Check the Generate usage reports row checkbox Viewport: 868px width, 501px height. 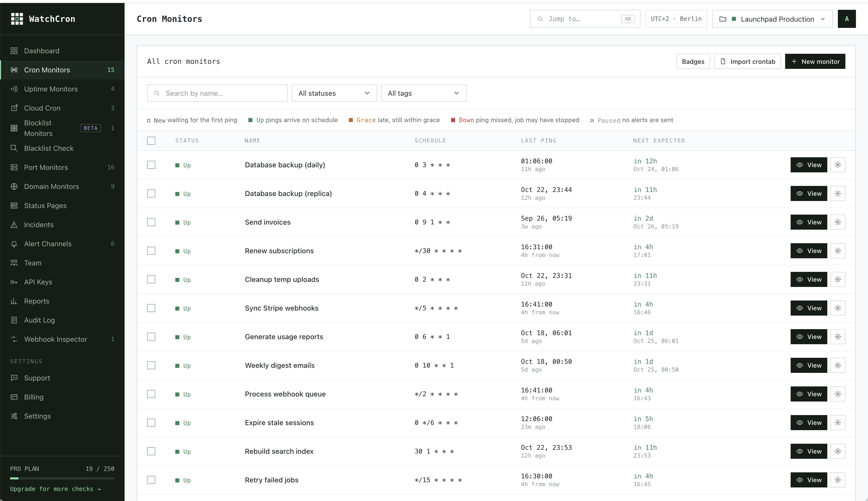[151, 336]
